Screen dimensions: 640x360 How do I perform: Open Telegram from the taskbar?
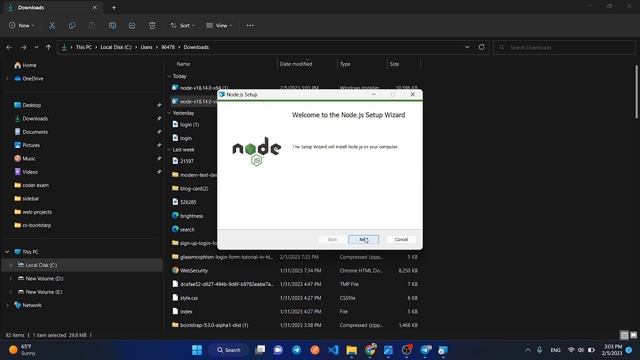297,350
